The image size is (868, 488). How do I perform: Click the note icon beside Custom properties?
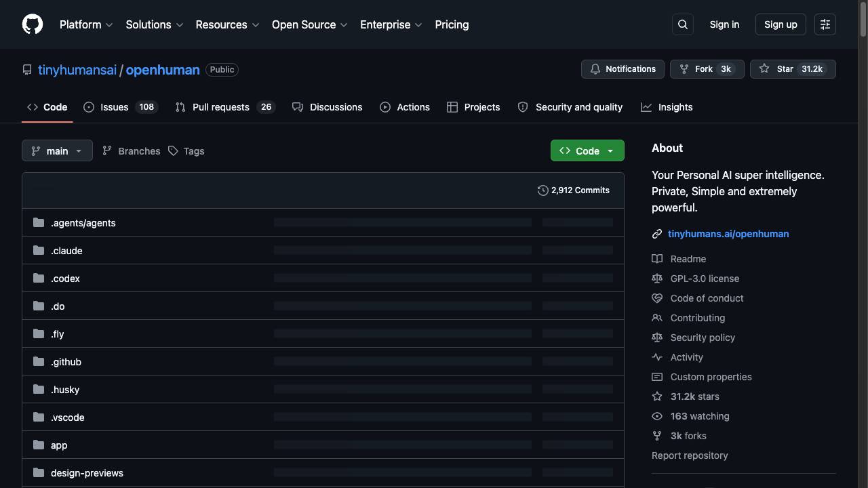point(657,377)
